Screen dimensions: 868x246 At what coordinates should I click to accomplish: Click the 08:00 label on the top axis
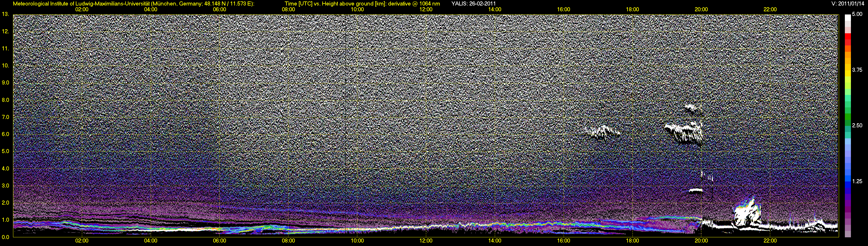tap(288, 10)
